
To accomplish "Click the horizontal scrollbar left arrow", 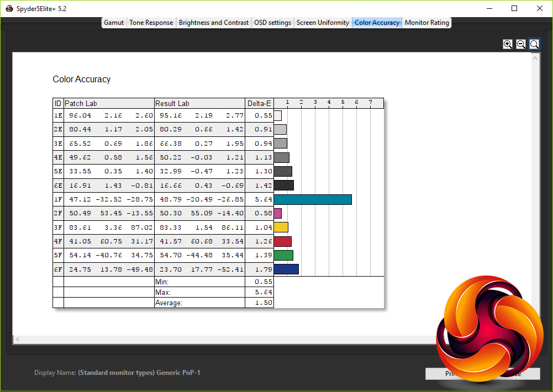I will [x=17, y=339].
